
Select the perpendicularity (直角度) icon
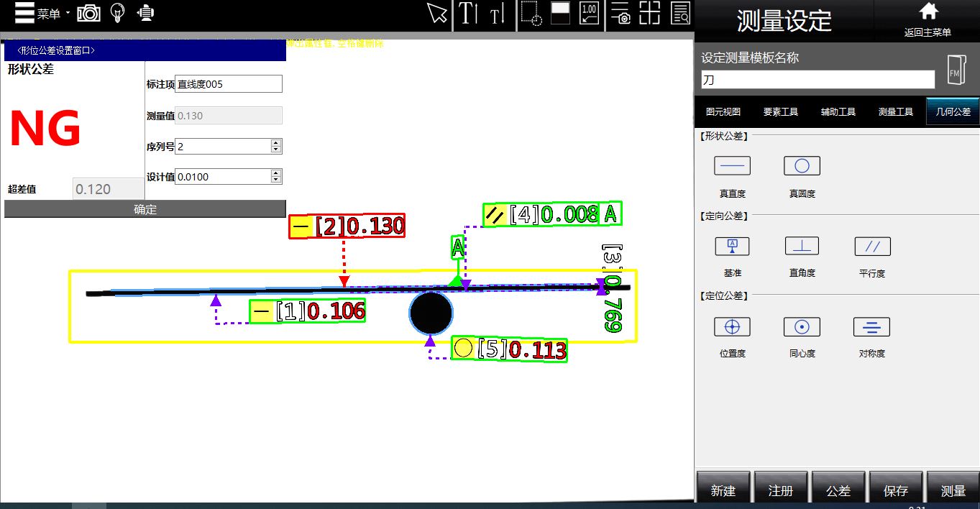point(802,247)
